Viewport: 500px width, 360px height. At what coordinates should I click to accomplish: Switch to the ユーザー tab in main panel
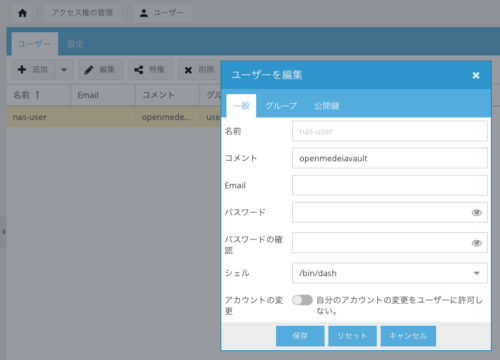point(35,44)
